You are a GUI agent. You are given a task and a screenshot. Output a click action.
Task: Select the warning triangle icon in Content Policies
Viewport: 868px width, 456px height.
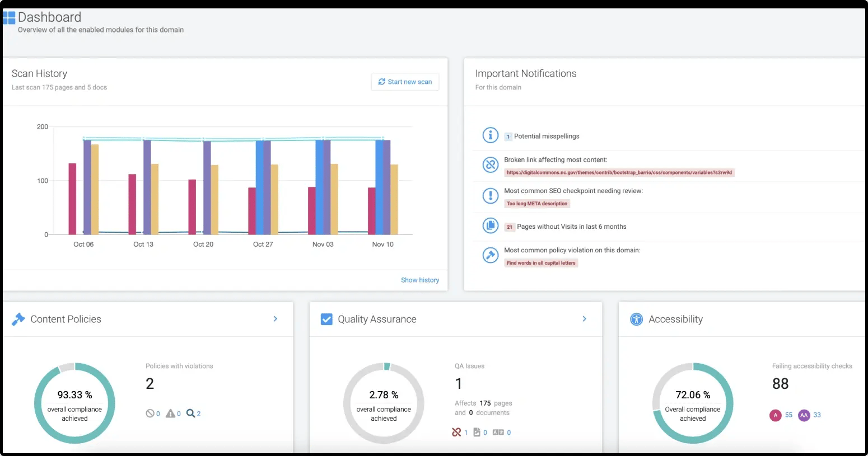click(170, 413)
